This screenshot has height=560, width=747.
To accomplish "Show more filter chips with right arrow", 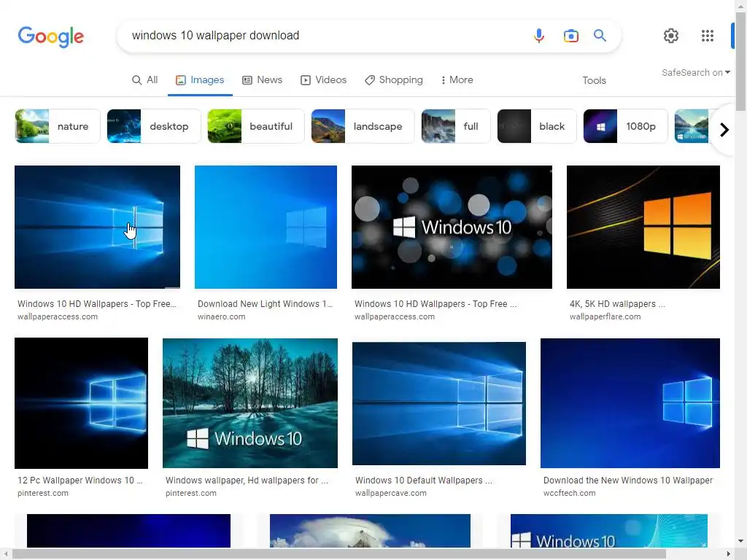I will [x=724, y=130].
